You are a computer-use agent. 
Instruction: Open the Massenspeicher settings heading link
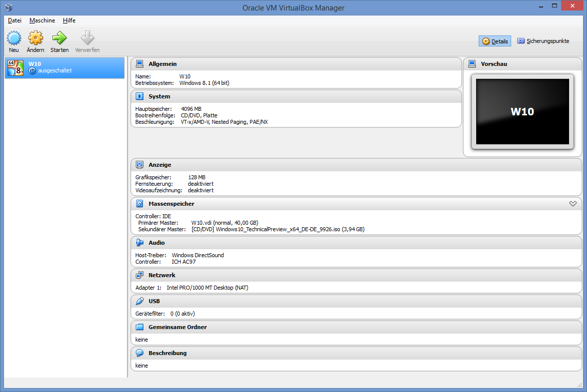point(172,204)
